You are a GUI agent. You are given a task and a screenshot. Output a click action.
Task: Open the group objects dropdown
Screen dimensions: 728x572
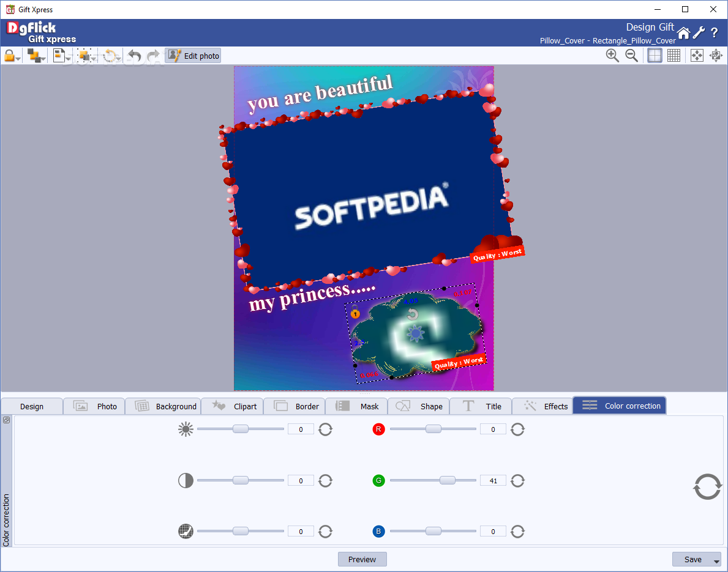[x=87, y=56]
